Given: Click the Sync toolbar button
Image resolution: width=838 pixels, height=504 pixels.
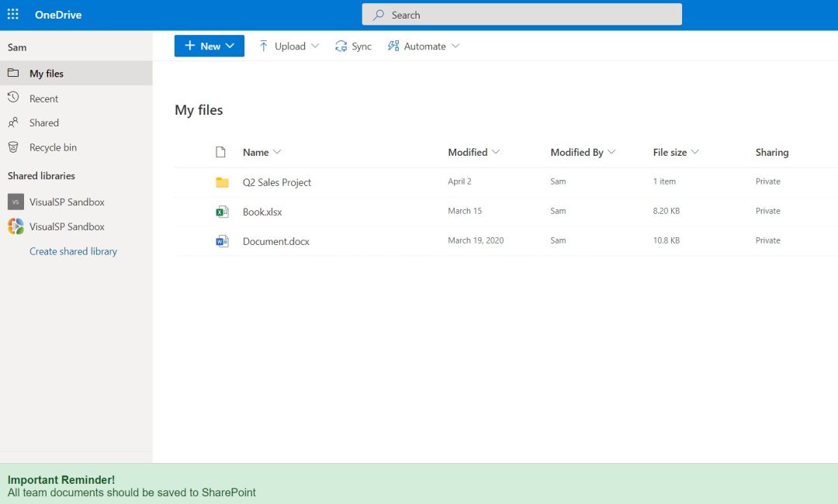Looking at the screenshot, I should click(x=353, y=47).
